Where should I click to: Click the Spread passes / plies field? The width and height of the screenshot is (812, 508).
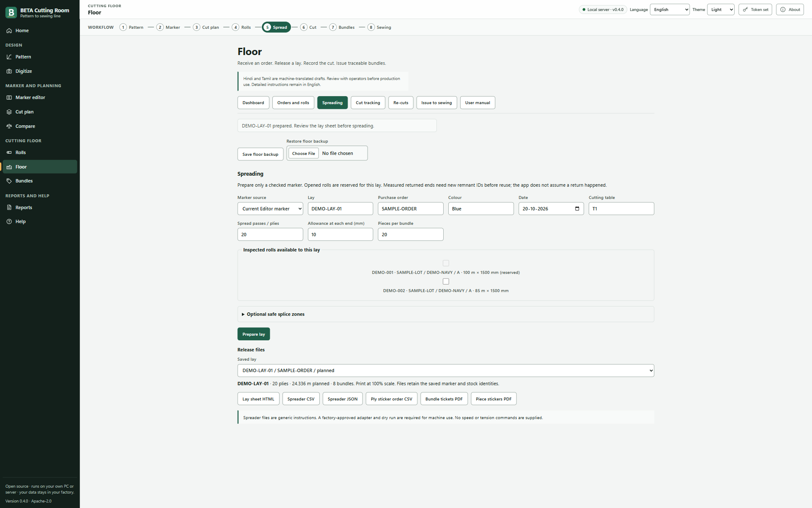tap(270, 235)
